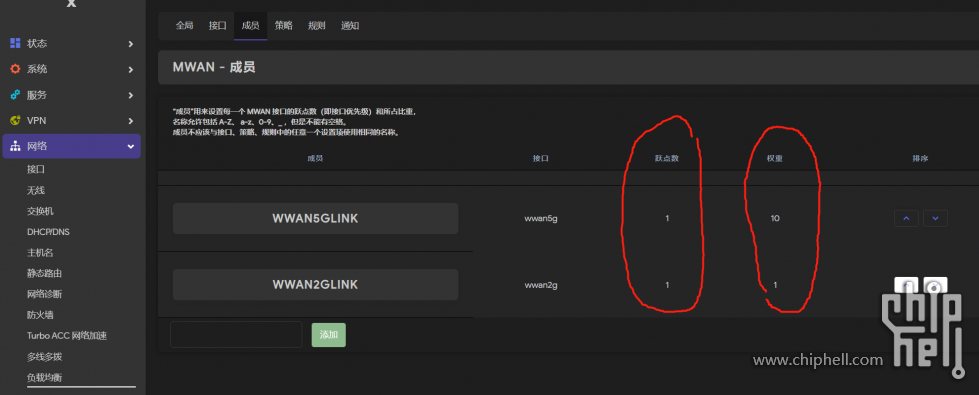Open the 静态路由 static routes page
This screenshot has width=979, height=395.
[44, 273]
